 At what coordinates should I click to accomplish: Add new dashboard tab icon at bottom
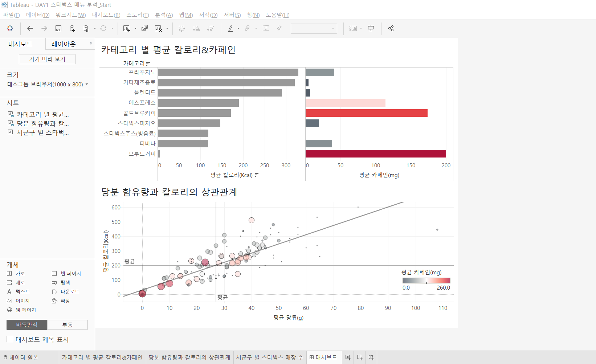(x=360, y=357)
